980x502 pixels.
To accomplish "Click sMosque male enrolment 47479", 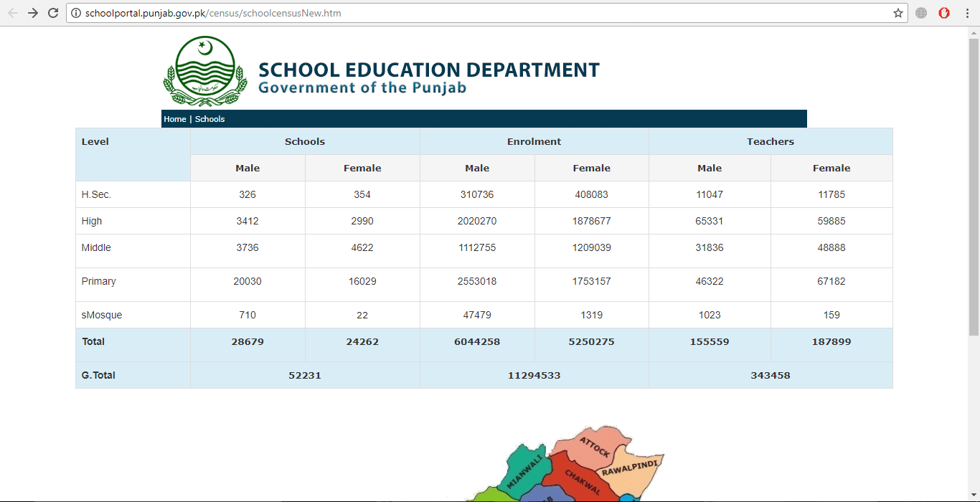I will [477, 315].
